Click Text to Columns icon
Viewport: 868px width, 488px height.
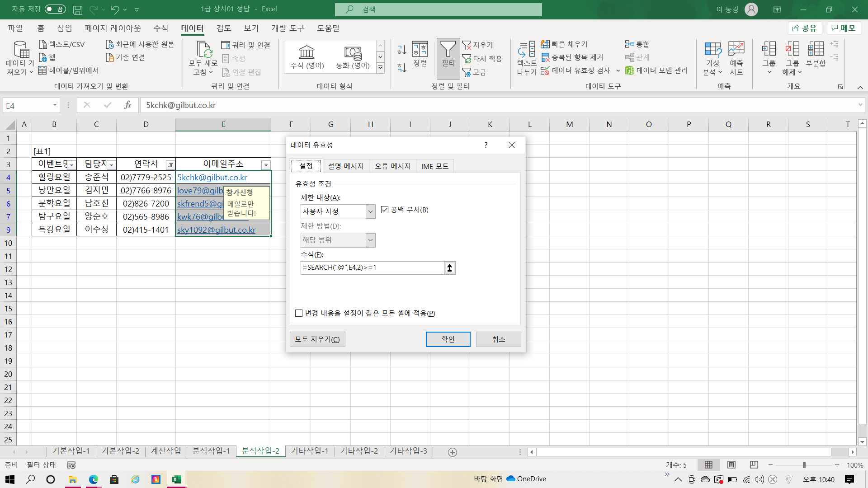pyautogui.click(x=527, y=50)
